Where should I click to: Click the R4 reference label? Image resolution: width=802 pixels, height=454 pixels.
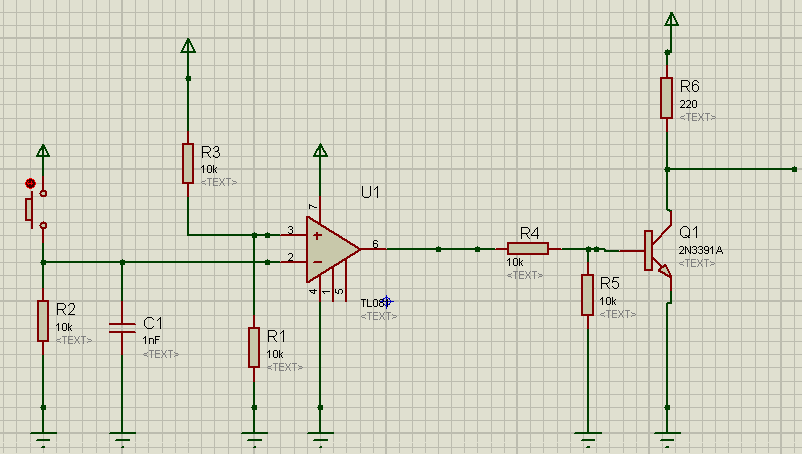(529, 234)
